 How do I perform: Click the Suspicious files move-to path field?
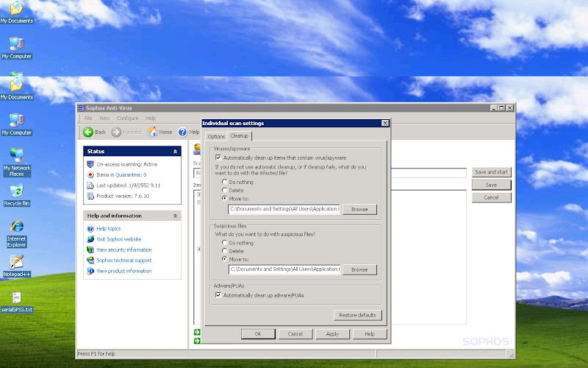[284, 269]
